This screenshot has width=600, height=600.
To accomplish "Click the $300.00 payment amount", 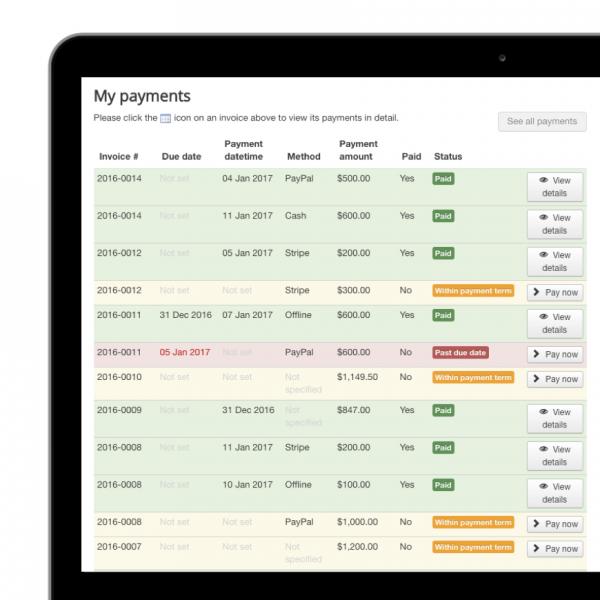I will point(354,290).
